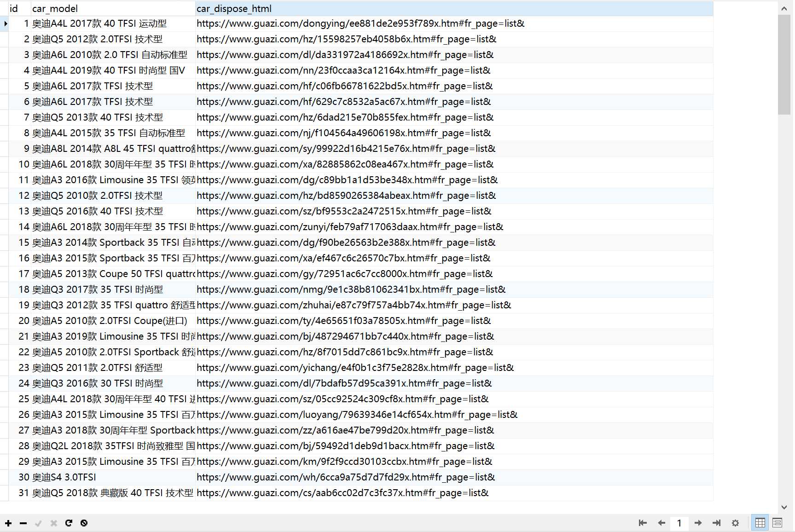Select URL cell containing sy/99922d16b4215e76x
The image size is (795, 532).
tap(454, 149)
